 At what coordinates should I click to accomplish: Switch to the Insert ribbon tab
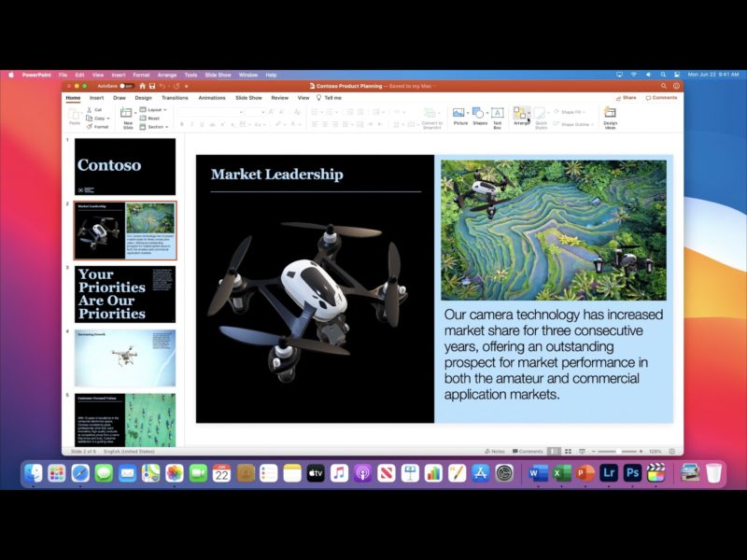pos(97,98)
